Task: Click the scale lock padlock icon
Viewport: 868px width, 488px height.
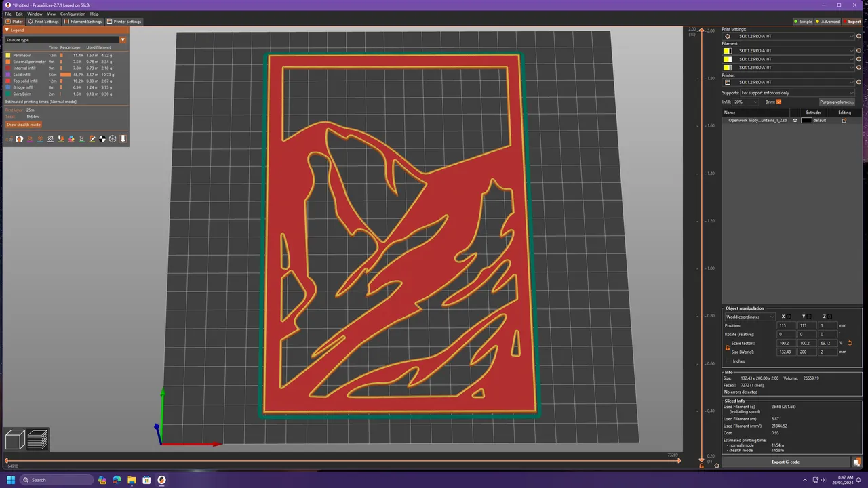Action: click(728, 348)
